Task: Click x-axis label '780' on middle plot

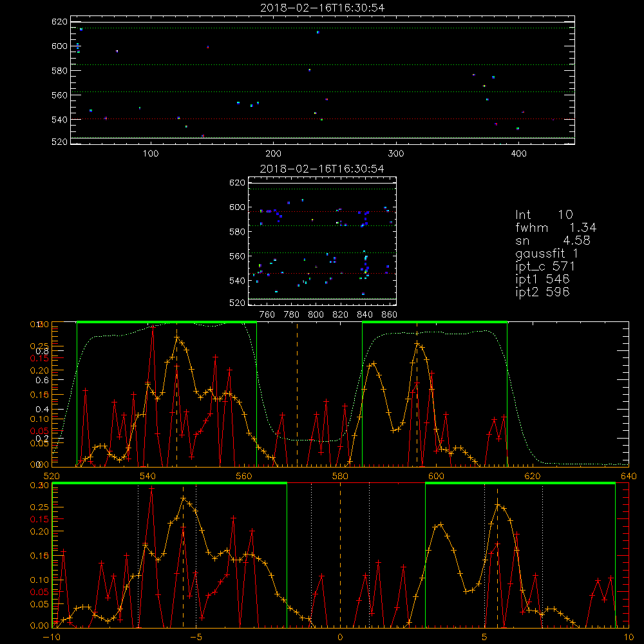Action: point(292,315)
